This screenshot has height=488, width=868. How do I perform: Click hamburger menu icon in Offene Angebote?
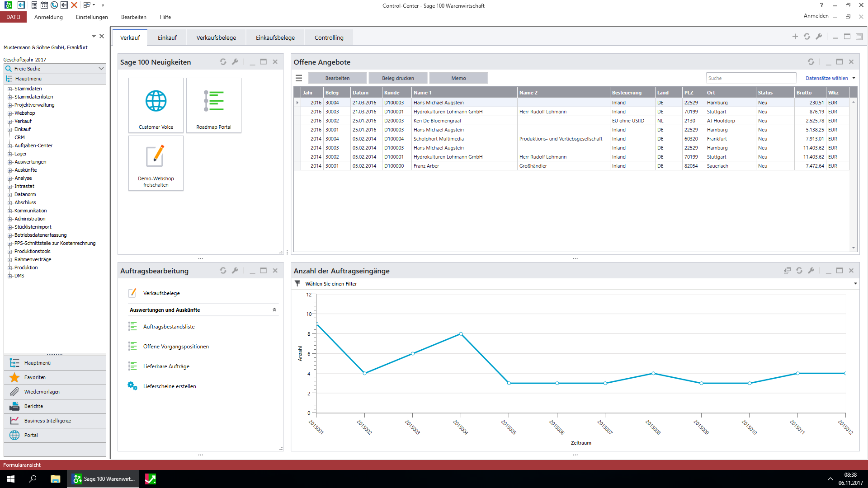tap(299, 78)
